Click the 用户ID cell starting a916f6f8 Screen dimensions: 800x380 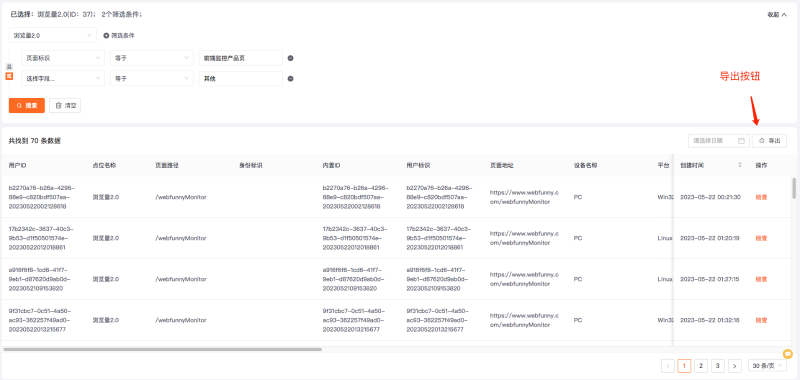click(x=40, y=280)
